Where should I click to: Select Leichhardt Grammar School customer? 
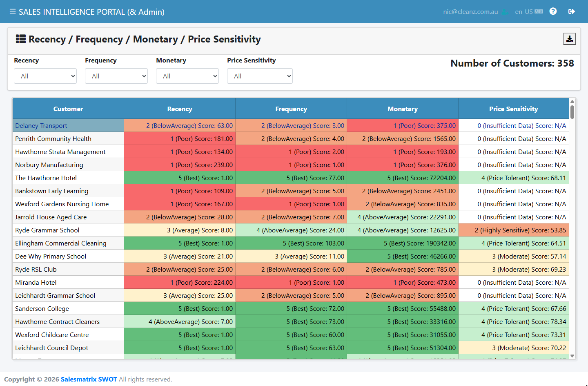coord(68,295)
